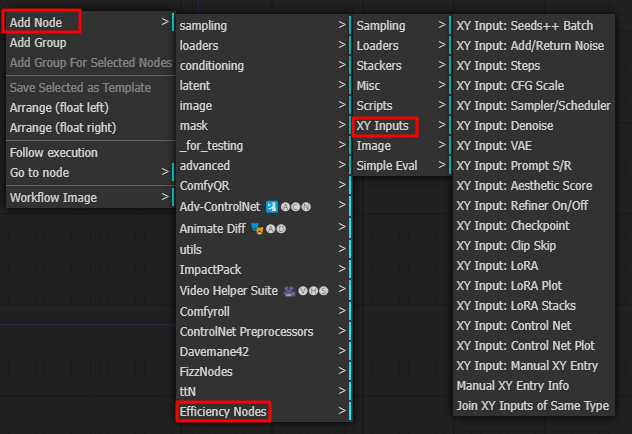The image size is (632, 434).
Task: Open the Davemane42 category
Action: 264,352
